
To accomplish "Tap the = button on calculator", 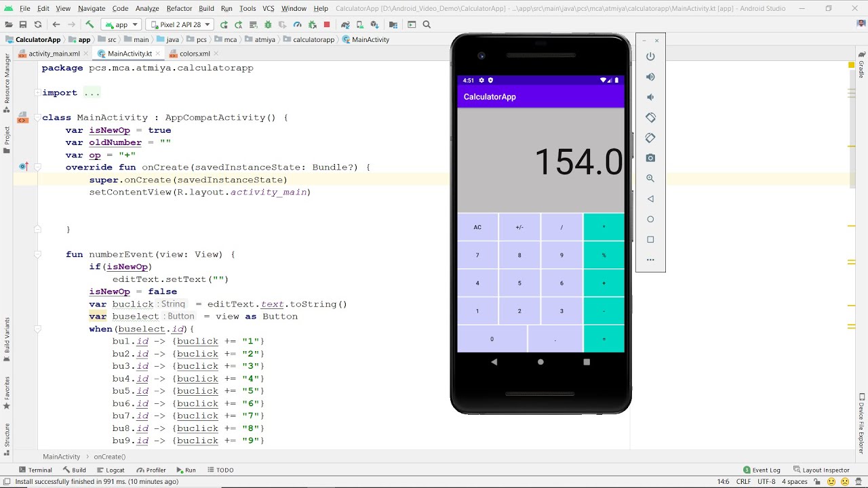I will click(604, 339).
